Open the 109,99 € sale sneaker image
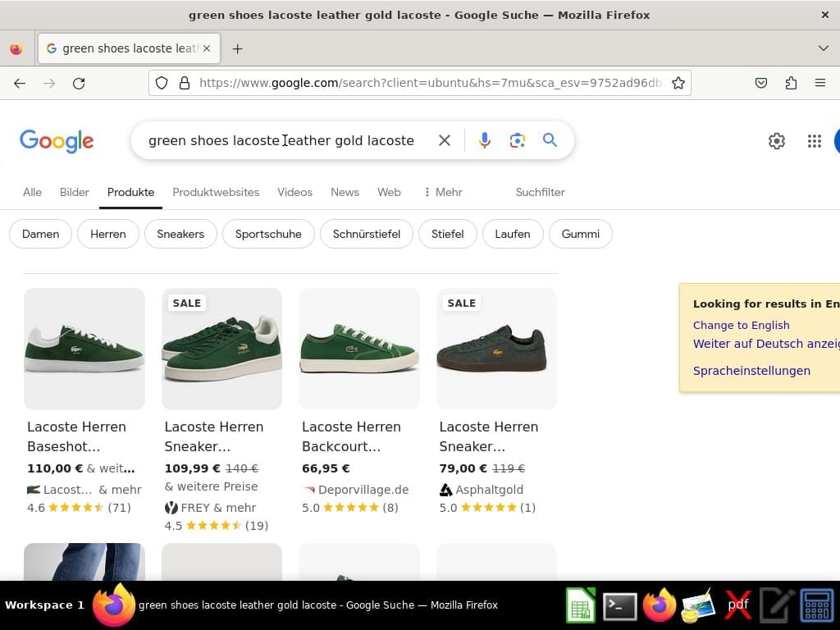This screenshot has width=840, height=630. tap(221, 349)
